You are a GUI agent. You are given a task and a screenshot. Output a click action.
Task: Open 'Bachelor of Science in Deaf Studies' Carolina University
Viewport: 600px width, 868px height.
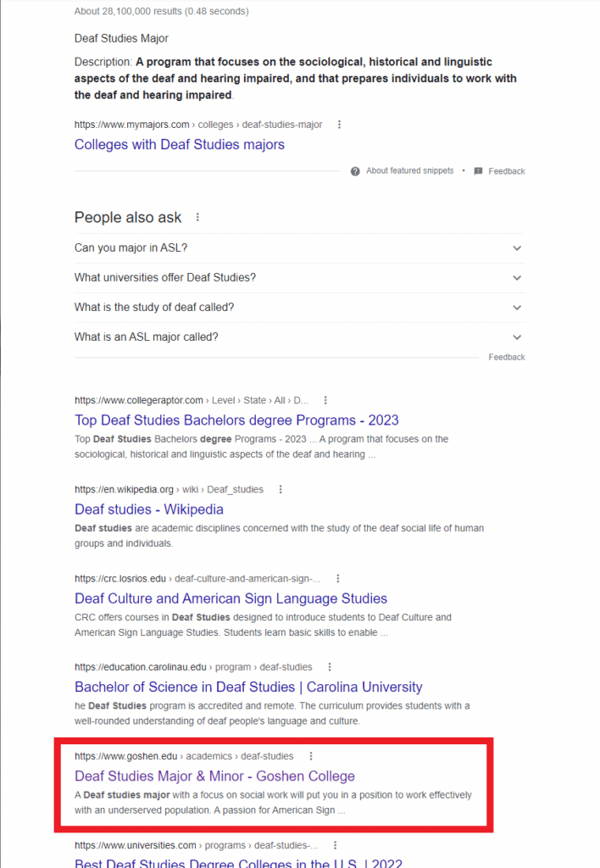point(248,687)
